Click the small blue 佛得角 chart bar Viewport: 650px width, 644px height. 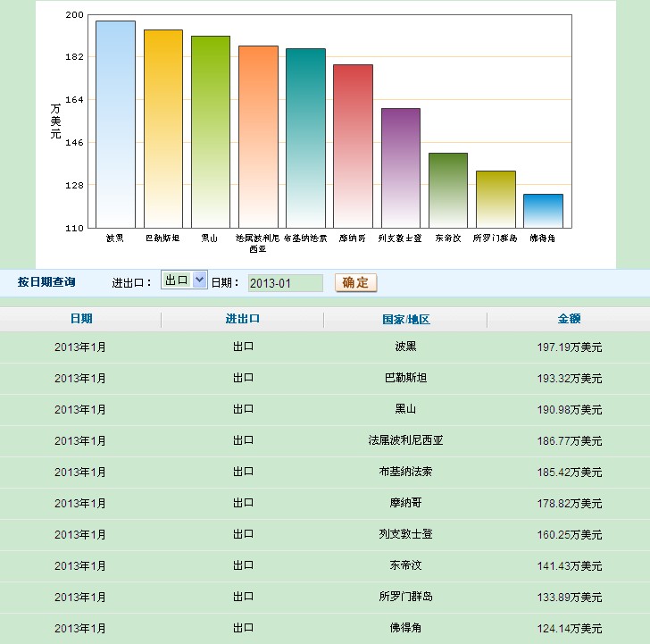543,211
